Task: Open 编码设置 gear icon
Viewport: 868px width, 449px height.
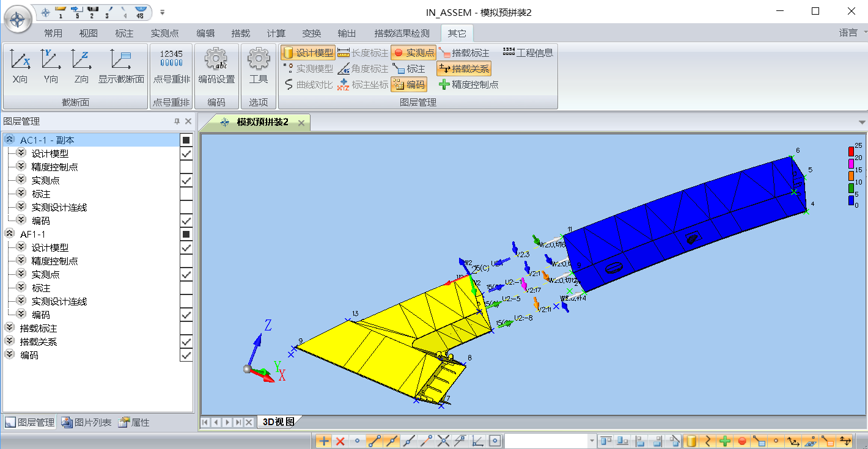Action: [x=216, y=65]
